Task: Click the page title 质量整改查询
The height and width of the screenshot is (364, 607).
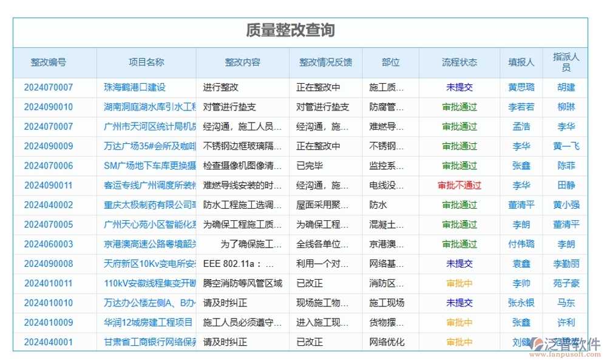Action: point(303,27)
